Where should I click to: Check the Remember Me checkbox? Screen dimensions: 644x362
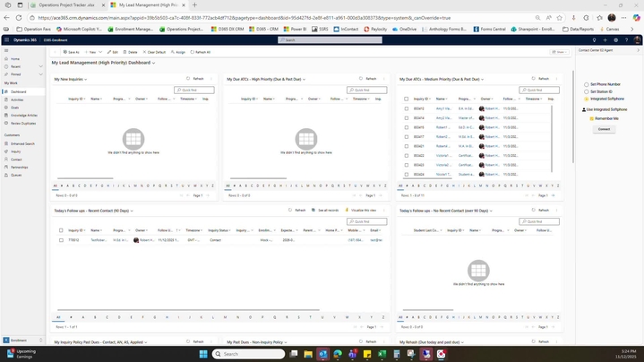click(x=592, y=118)
